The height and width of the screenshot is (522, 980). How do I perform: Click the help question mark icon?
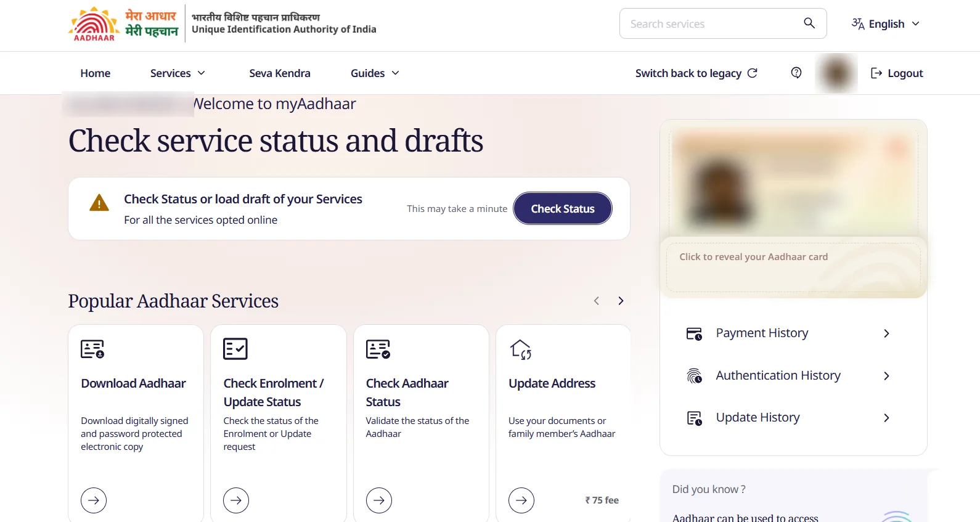tap(796, 73)
